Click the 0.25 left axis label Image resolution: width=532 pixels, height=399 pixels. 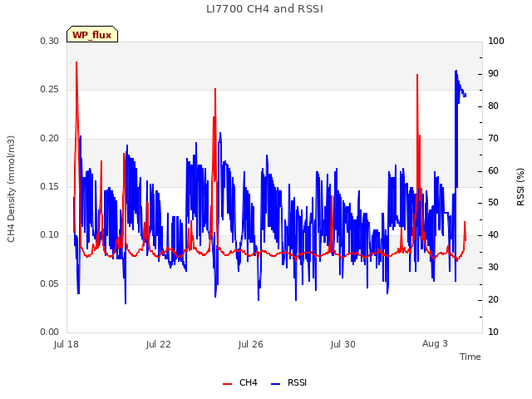[x=50, y=89]
